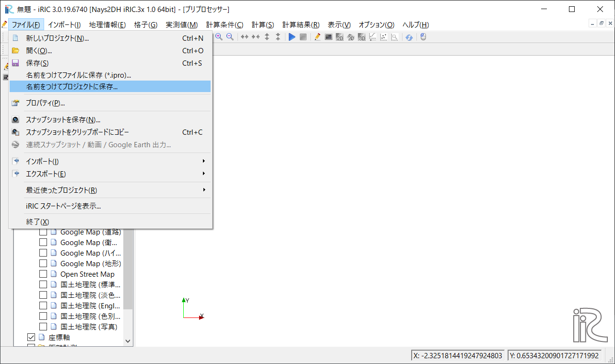Click the Zoom In magnifier toolbar icon
Screen dimensions: 615x364
coord(219,37)
